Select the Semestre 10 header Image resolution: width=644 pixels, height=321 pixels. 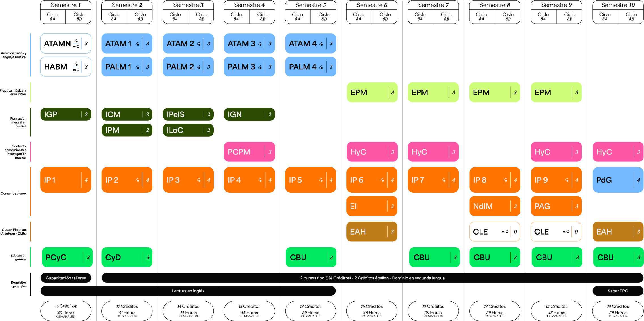[x=618, y=5]
